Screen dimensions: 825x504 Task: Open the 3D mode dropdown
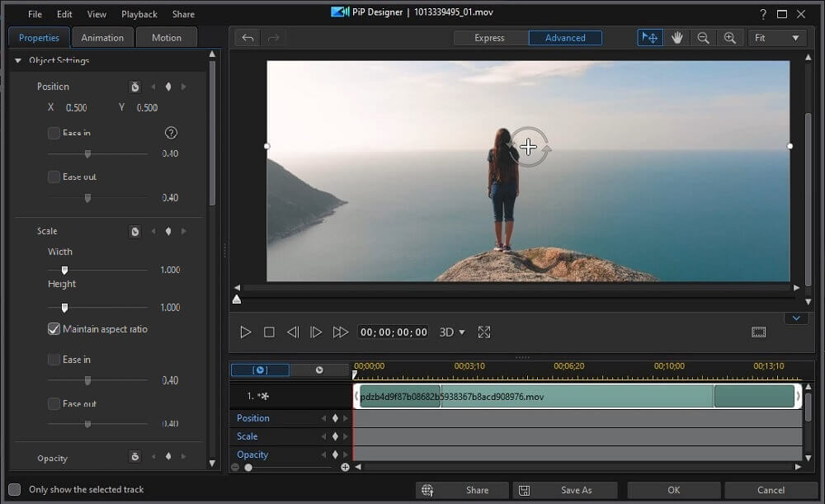click(x=452, y=332)
